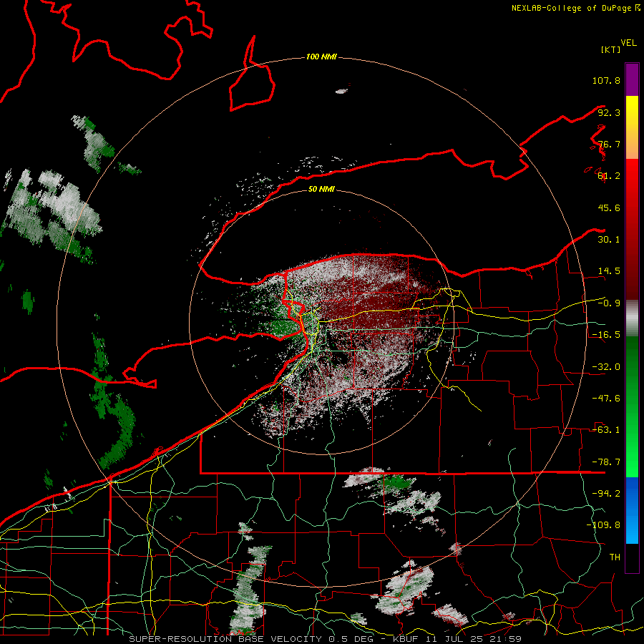Viewport: 644px width, 644px height.
Task: Click the 76.7 velocity scale value
Action: (x=609, y=144)
